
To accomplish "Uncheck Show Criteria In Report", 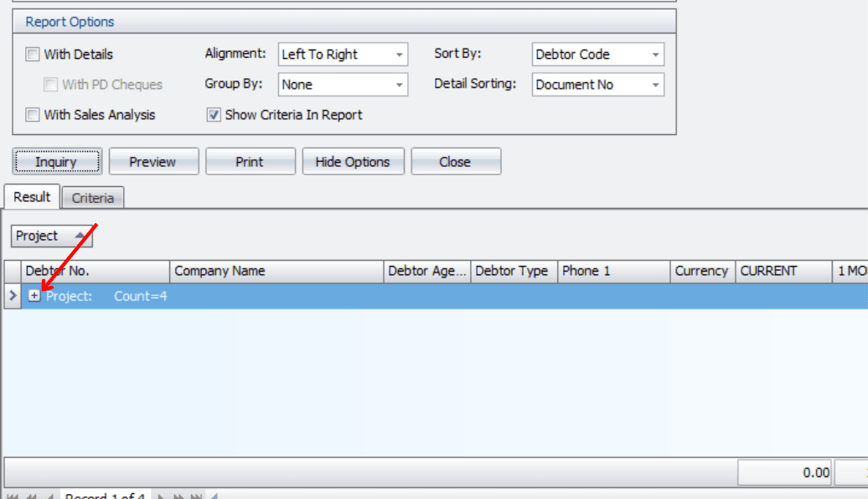I will [x=214, y=115].
